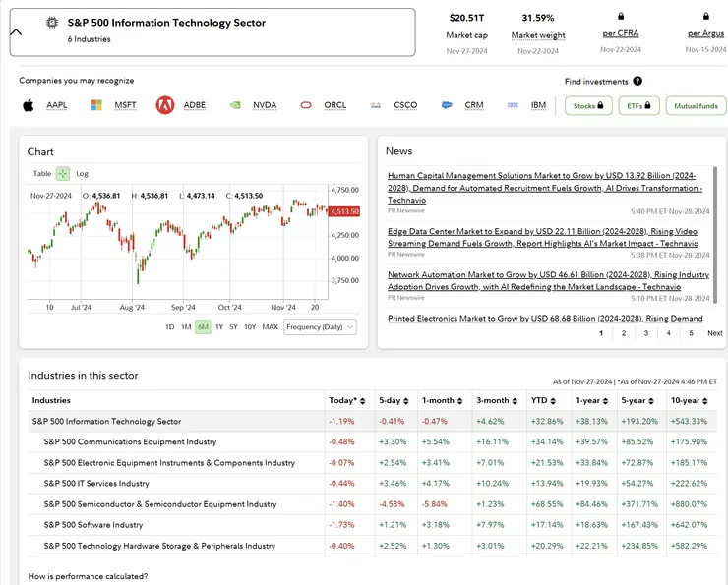Click the NVIDIA logo icon

[235, 105]
